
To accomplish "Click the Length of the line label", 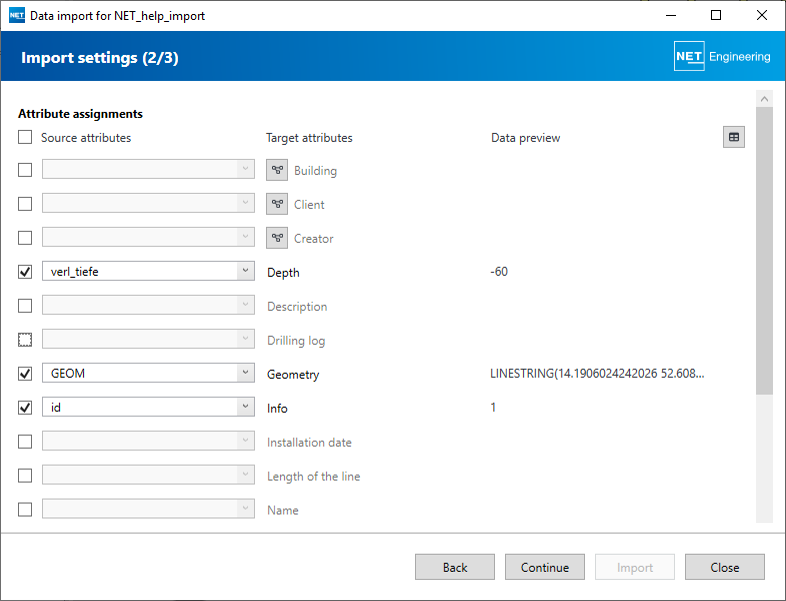I will (313, 476).
